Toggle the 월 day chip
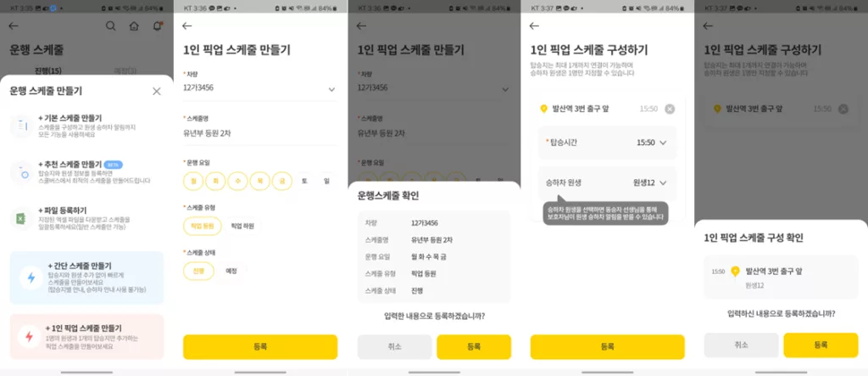This screenshot has width=868, height=376. pyautogui.click(x=193, y=181)
